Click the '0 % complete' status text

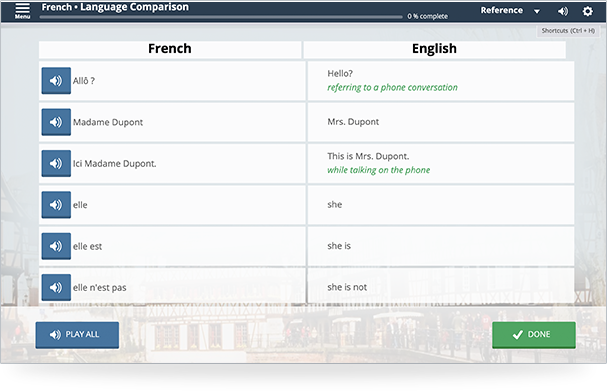pos(427,16)
